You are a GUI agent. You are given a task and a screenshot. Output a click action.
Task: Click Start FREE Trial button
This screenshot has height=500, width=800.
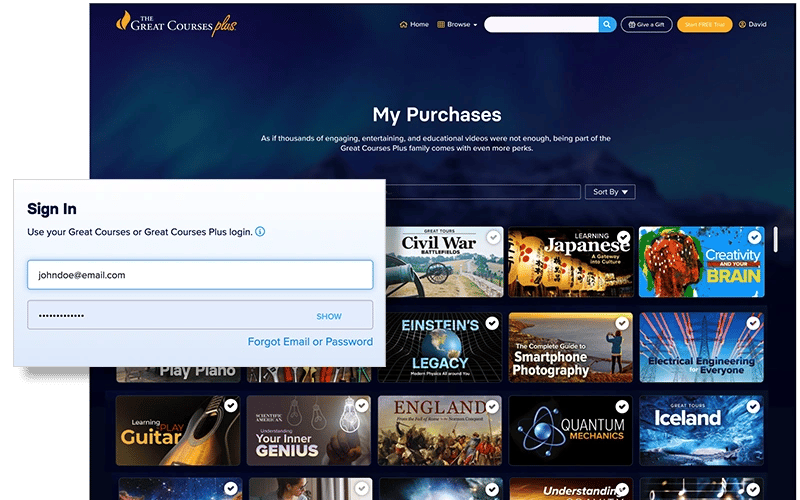tap(704, 24)
